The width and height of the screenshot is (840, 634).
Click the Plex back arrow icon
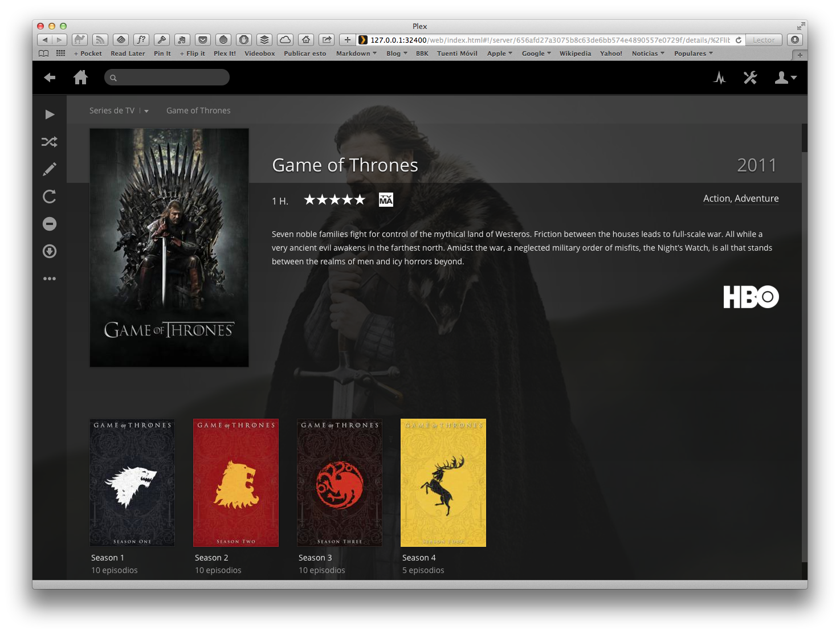(50, 77)
